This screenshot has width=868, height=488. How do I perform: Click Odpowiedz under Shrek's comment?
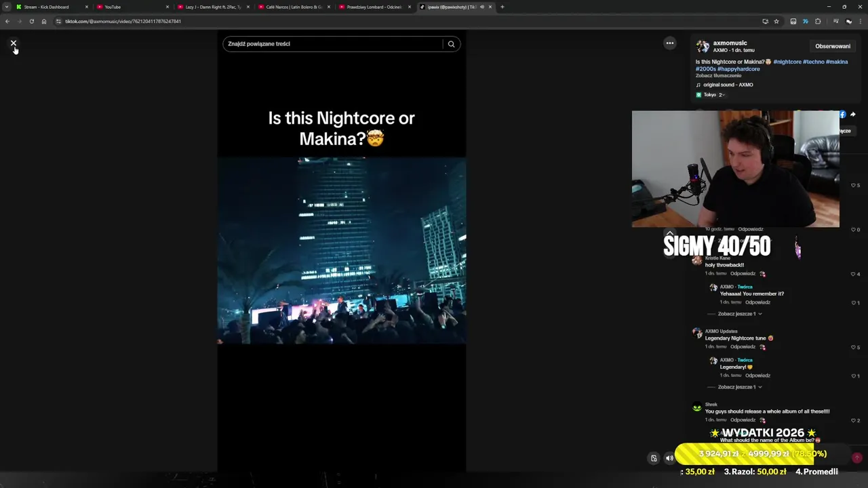click(743, 420)
